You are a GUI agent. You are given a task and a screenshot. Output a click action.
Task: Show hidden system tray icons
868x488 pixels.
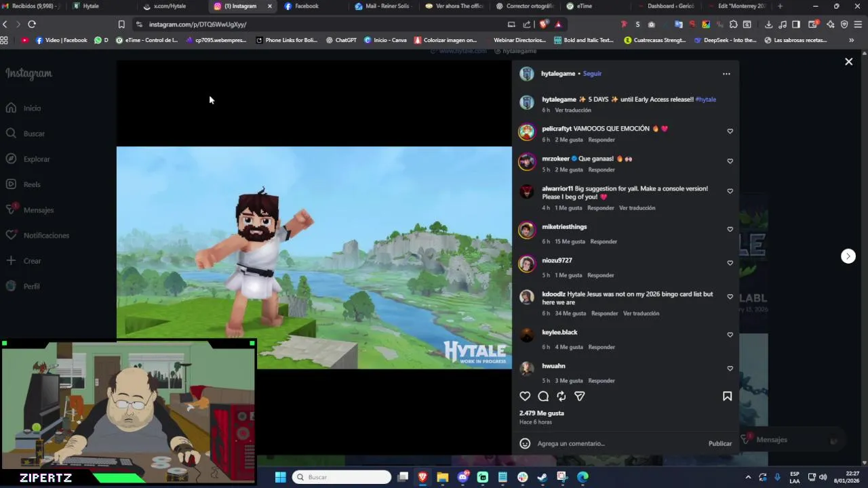coord(748,477)
